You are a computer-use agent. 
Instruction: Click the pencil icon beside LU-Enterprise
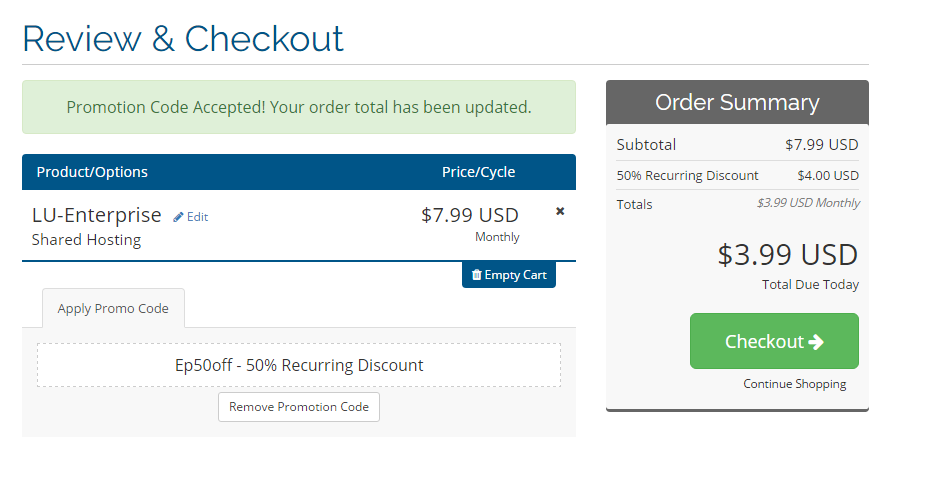click(x=178, y=217)
